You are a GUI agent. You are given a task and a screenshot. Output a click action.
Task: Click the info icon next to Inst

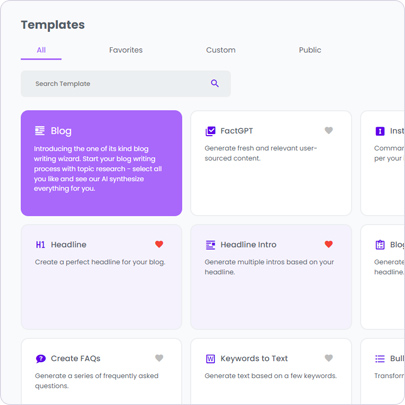(x=380, y=131)
